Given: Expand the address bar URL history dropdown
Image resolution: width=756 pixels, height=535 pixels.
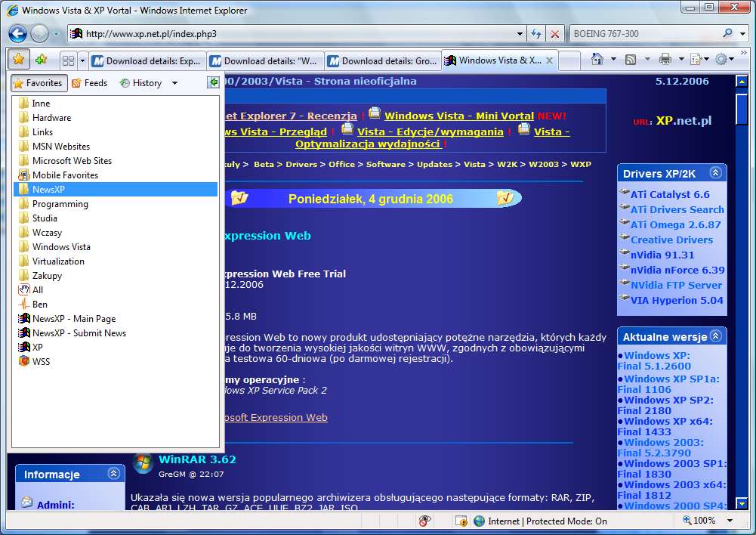Looking at the screenshot, I should (520, 34).
